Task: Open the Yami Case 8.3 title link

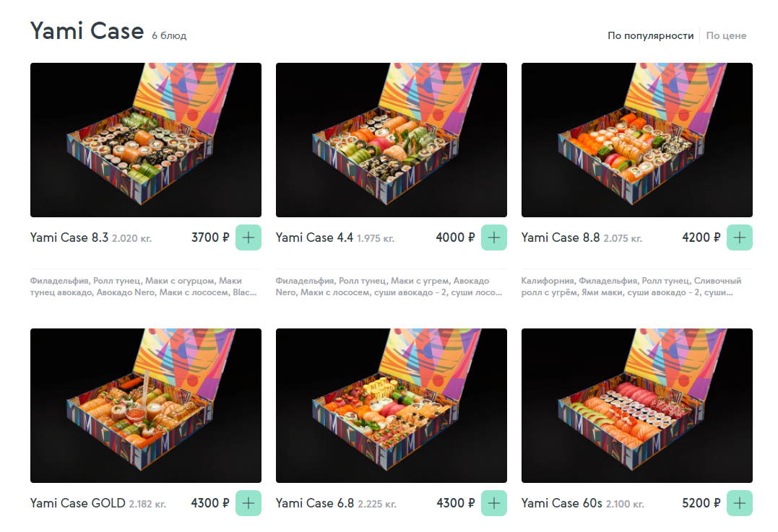Action: click(x=69, y=237)
